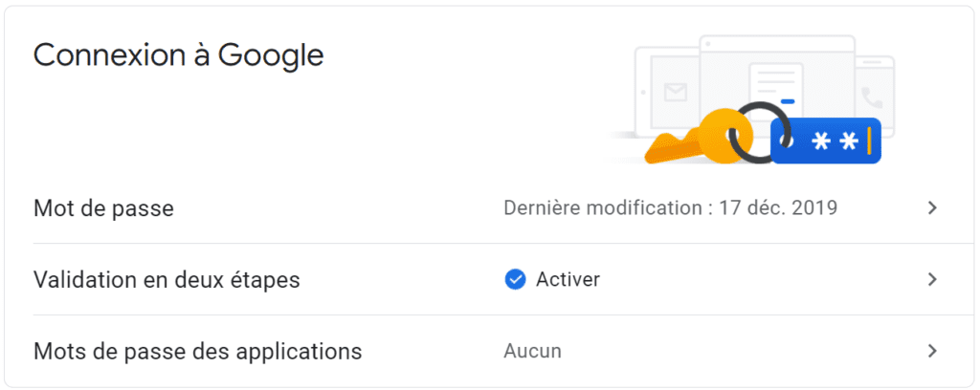Select the Validation en deux étapes label
This screenshot has width=980, height=390.
(x=167, y=280)
